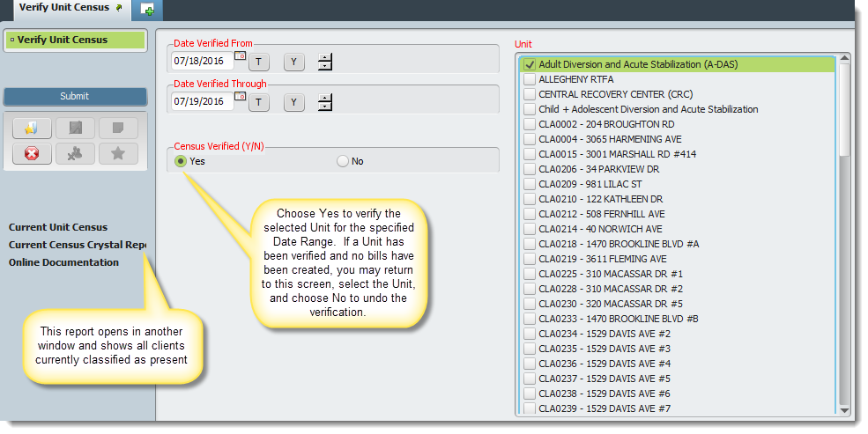
Task: Check CLA0239 - 1529 DAVIS AVE #7
Action: (530, 408)
